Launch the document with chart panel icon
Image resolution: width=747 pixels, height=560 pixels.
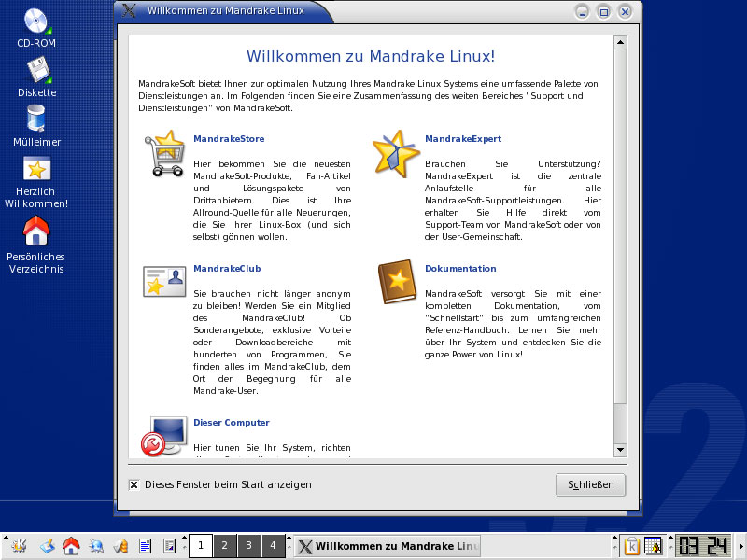(x=169, y=546)
